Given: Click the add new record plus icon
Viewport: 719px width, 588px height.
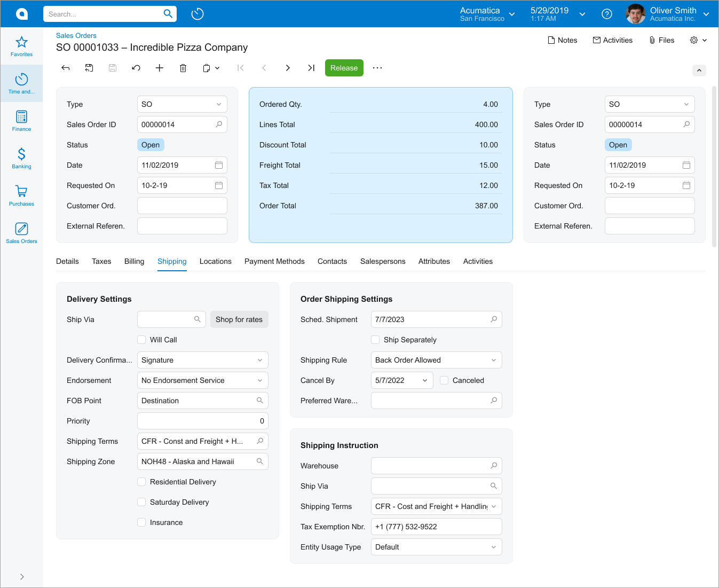Looking at the screenshot, I should tap(159, 68).
